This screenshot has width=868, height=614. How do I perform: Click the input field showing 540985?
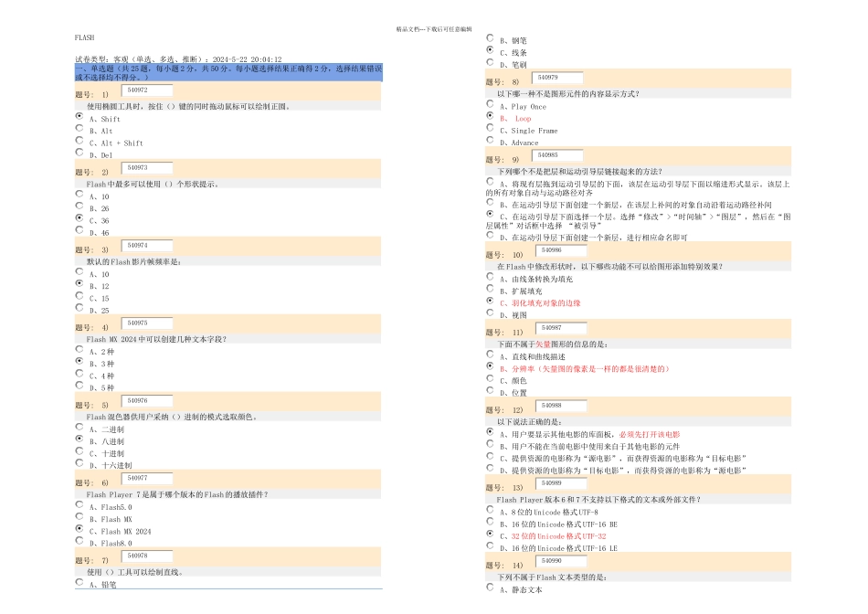coord(557,155)
